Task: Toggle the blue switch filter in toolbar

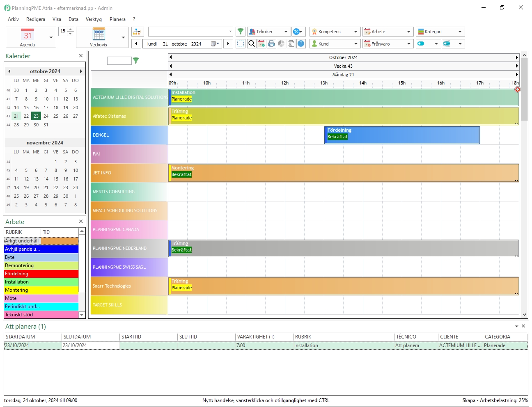Action: coord(421,43)
